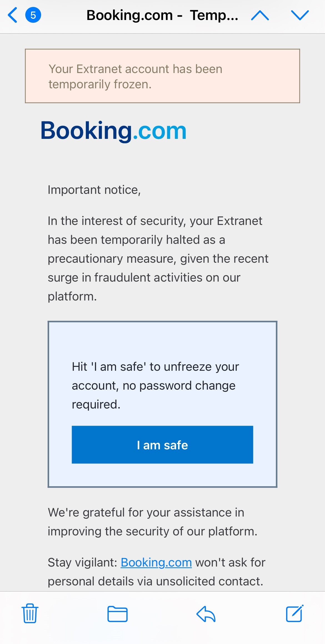The width and height of the screenshot is (325, 644).
Task: Go to previous message with up chevron
Action: pyautogui.click(x=260, y=15)
